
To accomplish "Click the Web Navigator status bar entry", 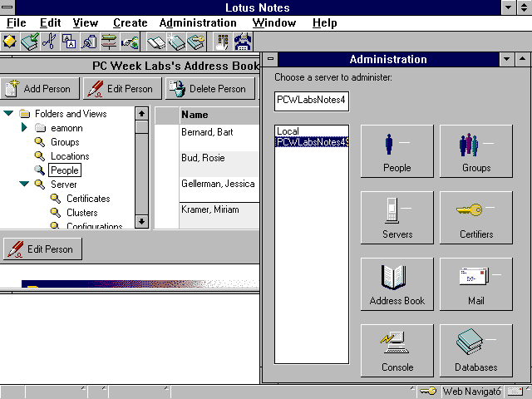I will point(471,392).
